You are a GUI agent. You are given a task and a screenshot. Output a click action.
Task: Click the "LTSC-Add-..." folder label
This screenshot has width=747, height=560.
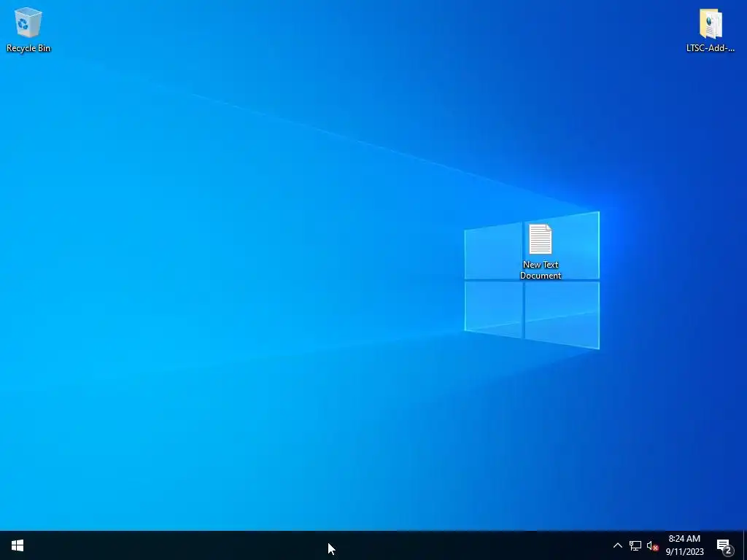point(711,48)
